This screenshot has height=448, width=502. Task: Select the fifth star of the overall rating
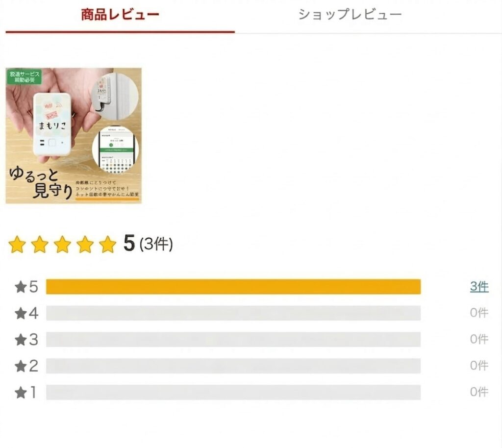[x=107, y=244]
